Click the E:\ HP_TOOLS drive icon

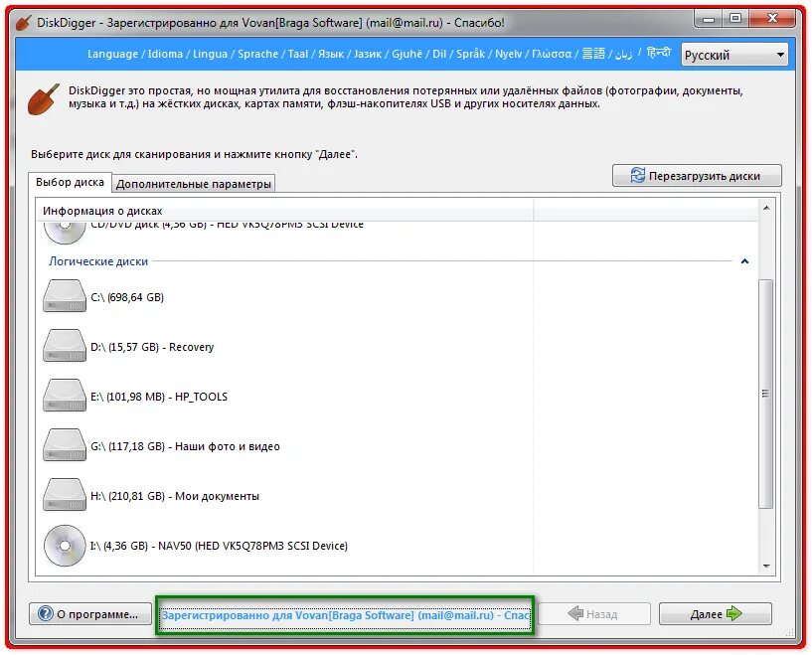tap(65, 396)
